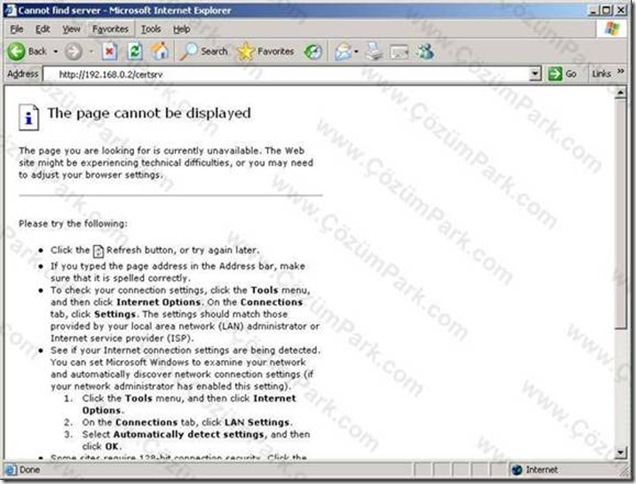Click bold 'Automatically detect settings' text
The height and width of the screenshot is (484, 636).
189,435
